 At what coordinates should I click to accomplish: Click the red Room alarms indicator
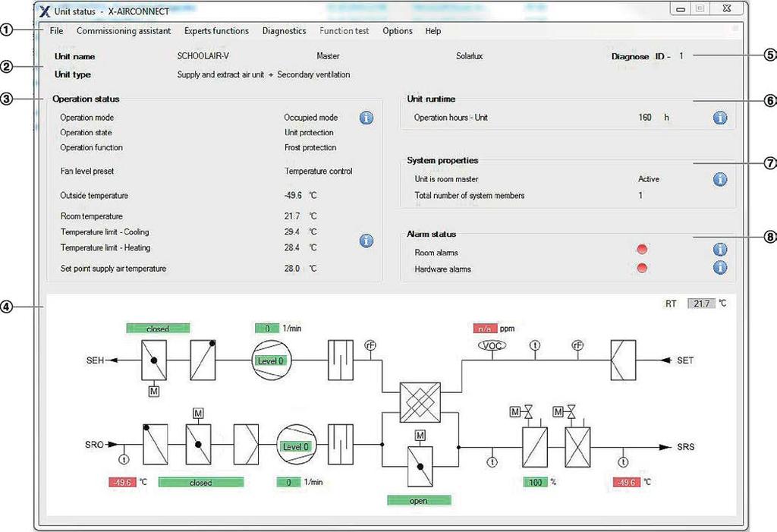[642, 249]
